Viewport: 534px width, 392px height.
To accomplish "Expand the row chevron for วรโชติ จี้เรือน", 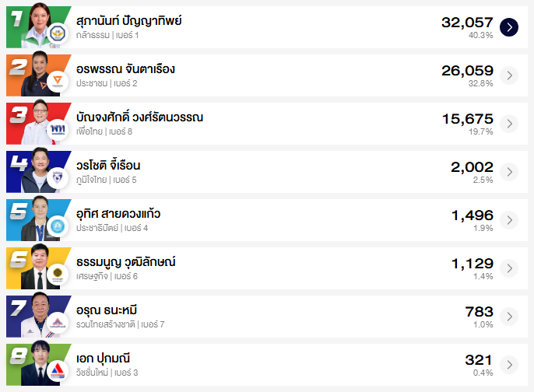I will (x=509, y=172).
